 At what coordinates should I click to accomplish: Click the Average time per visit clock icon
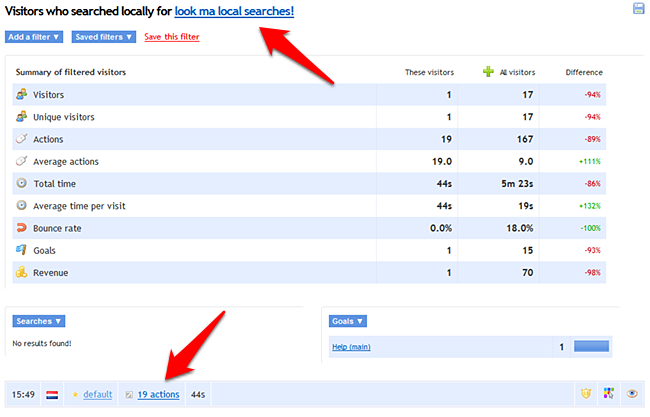[22, 206]
